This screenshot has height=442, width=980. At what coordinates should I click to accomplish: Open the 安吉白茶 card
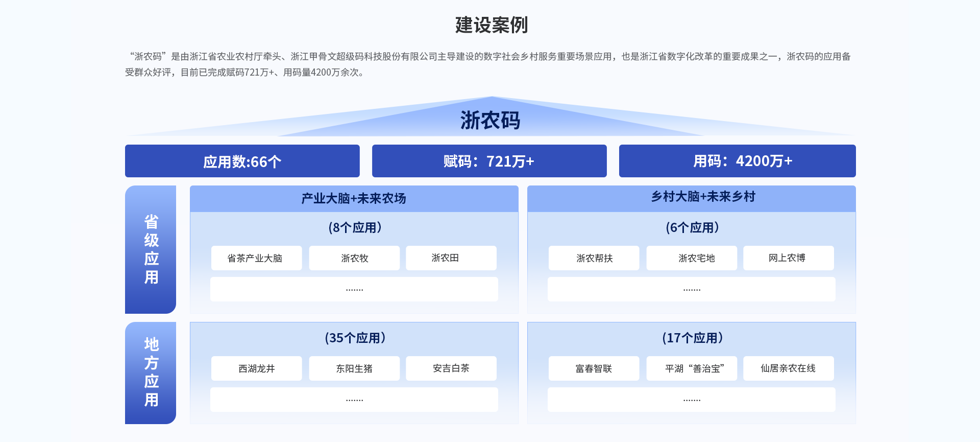(451, 368)
